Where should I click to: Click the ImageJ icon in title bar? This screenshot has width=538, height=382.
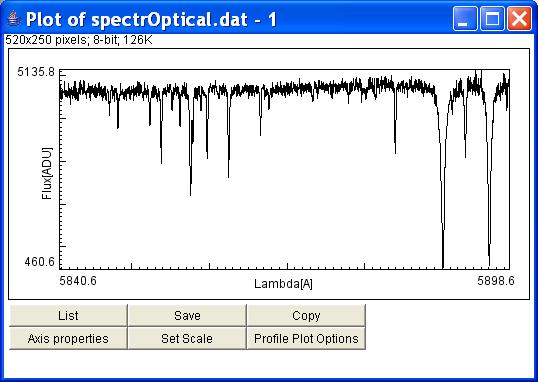[13, 19]
